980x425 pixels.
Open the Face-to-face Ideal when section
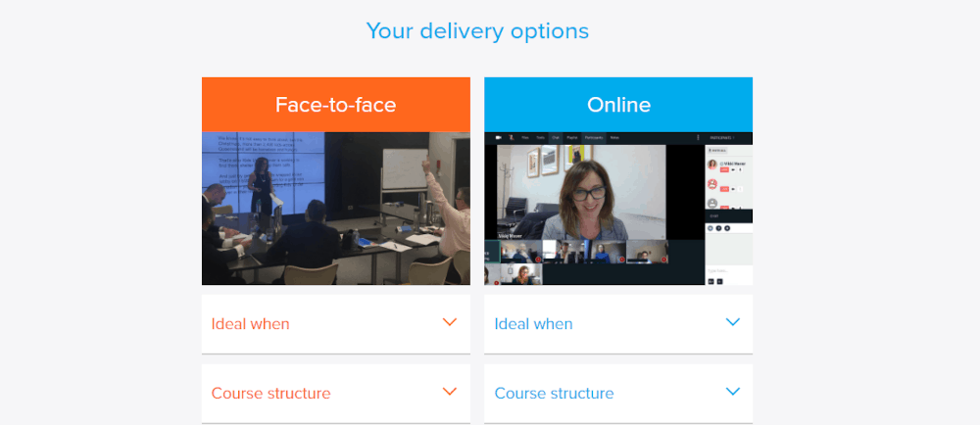click(335, 324)
